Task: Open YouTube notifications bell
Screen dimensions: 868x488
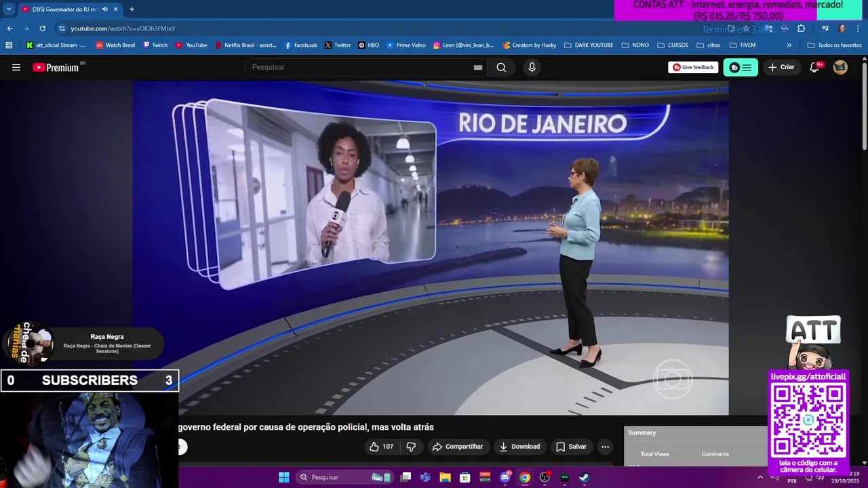Action: point(814,67)
